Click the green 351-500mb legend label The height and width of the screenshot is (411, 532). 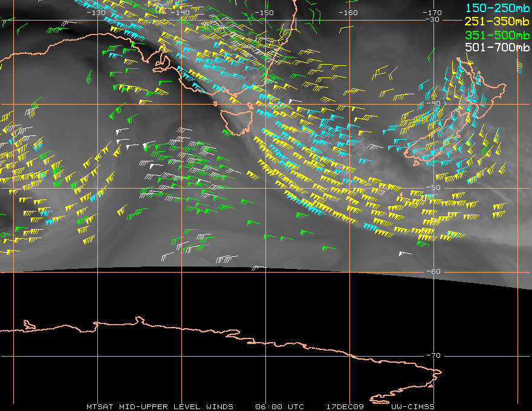pyautogui.click(x=498, y=34)
